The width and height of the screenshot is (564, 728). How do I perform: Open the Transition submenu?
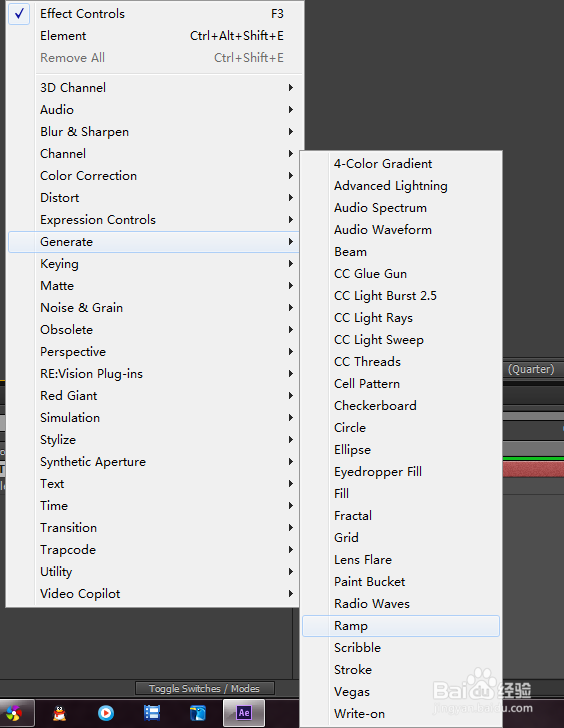155,528
